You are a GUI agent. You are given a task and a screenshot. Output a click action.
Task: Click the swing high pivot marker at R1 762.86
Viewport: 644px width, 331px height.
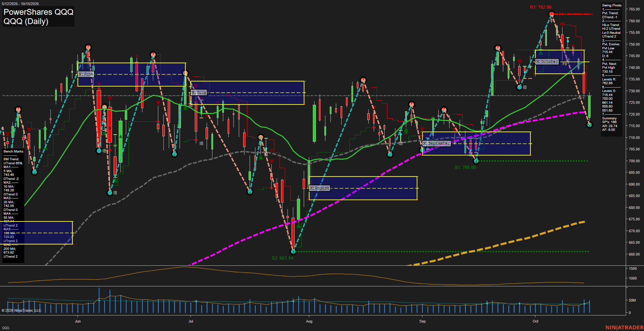click(552, 14)
